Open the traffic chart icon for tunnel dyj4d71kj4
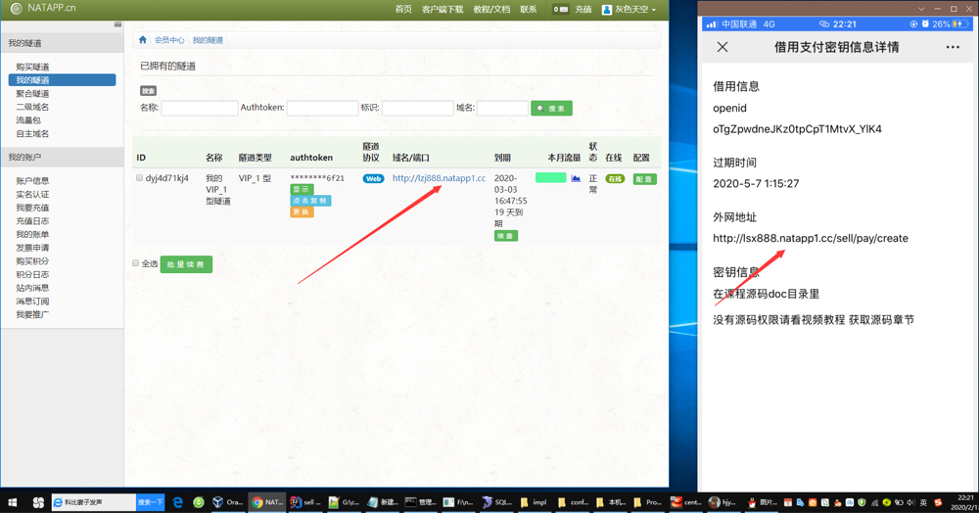This screenshot has height=513, width=980. (576, 178)
